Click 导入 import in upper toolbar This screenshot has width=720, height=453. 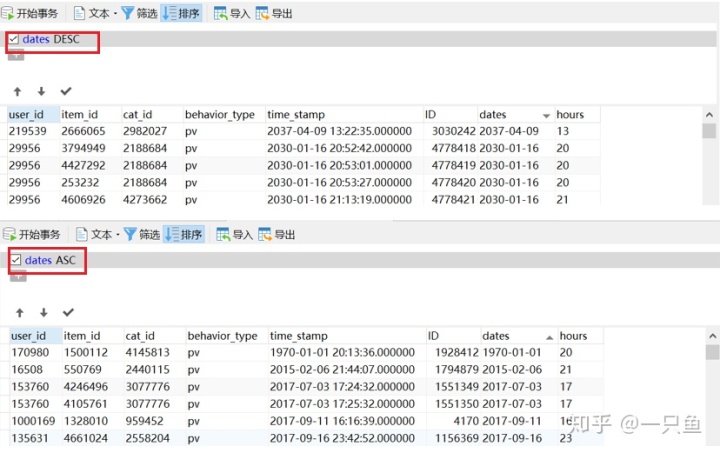(x=232, y=14)
